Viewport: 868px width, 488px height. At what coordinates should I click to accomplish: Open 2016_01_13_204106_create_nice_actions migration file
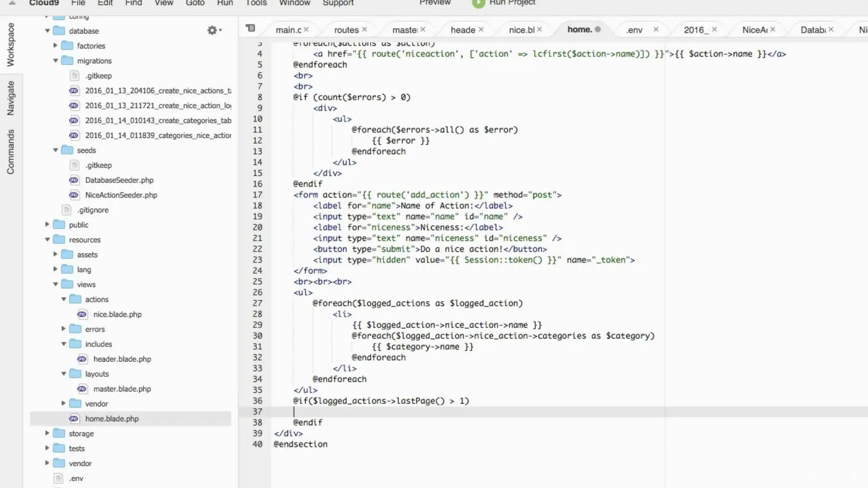(x=158, y=90)
